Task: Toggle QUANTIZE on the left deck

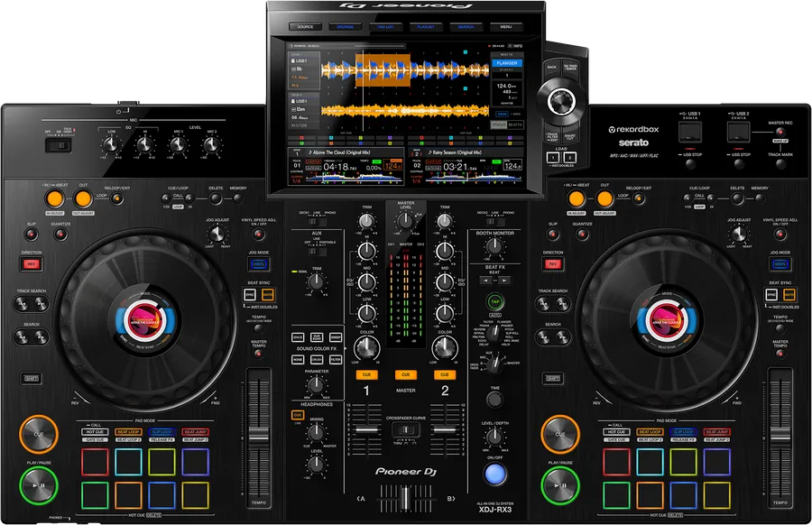Action: (x=60, y=235)
